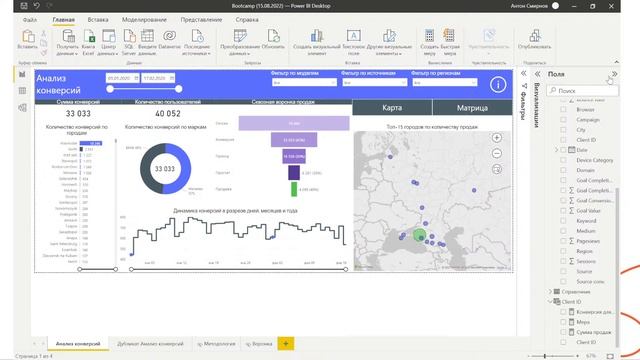Viewport: 640px width, 360px height.
Task: Open Фильтр по моделям dropdown
Action: (x=304, y=82)
